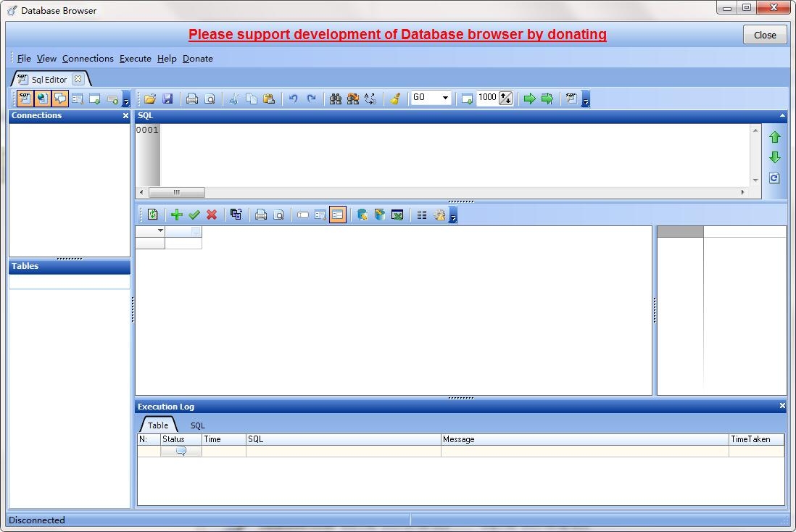This screenshot has width=796, height=532.
Task: Redo the last edit
Action: pyautogui.click(x=311, y=99)
